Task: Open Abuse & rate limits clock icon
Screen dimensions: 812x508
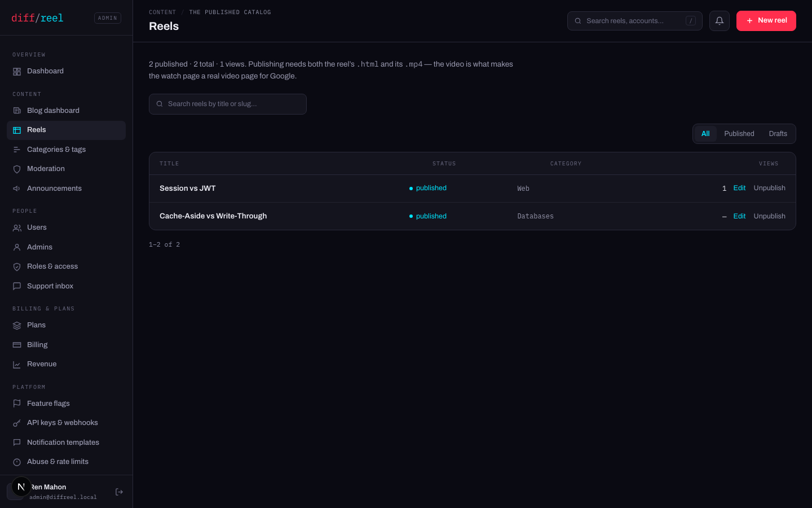Action: 17,462
